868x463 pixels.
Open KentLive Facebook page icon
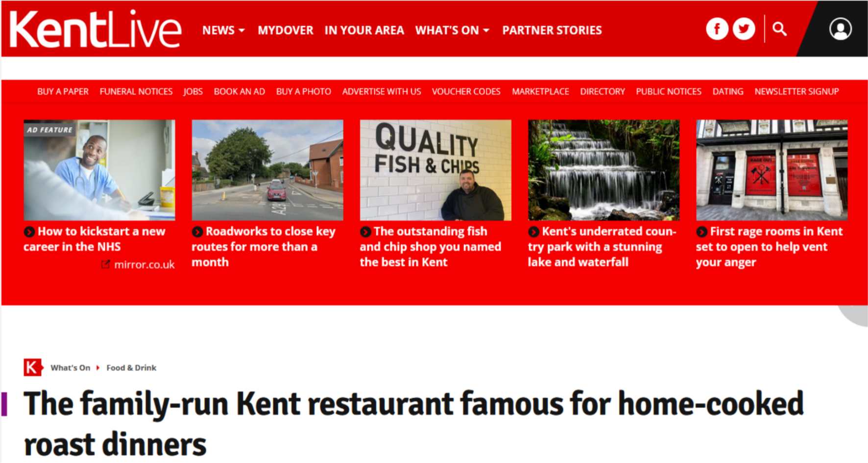(x=717, y=29)
